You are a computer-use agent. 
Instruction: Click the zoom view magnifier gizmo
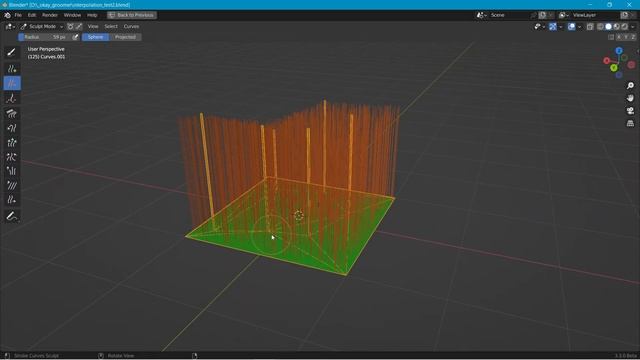coord(630,86)
